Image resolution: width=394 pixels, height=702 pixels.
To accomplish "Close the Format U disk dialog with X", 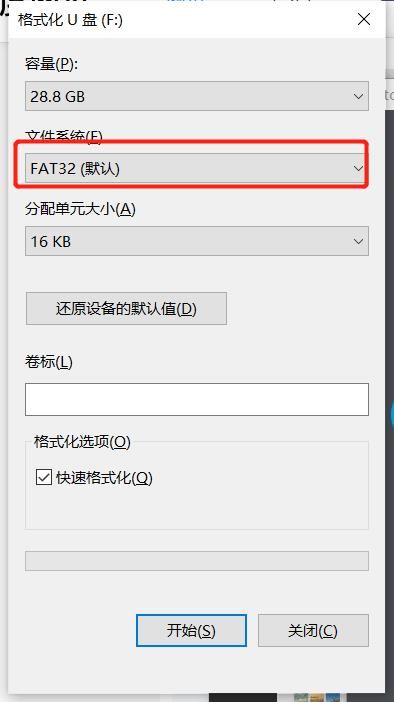I will [x=364, y=19].
